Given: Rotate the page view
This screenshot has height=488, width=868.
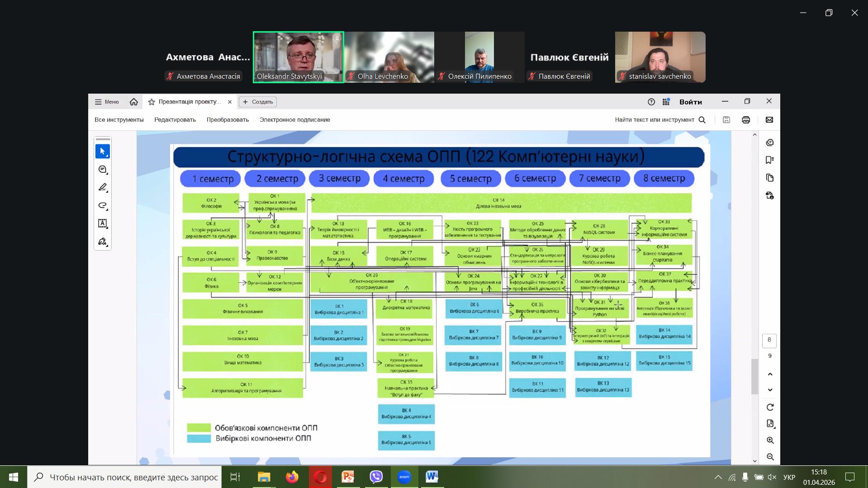Looking at the screenshot, I should pyautogui.click(x=770, y=407).
